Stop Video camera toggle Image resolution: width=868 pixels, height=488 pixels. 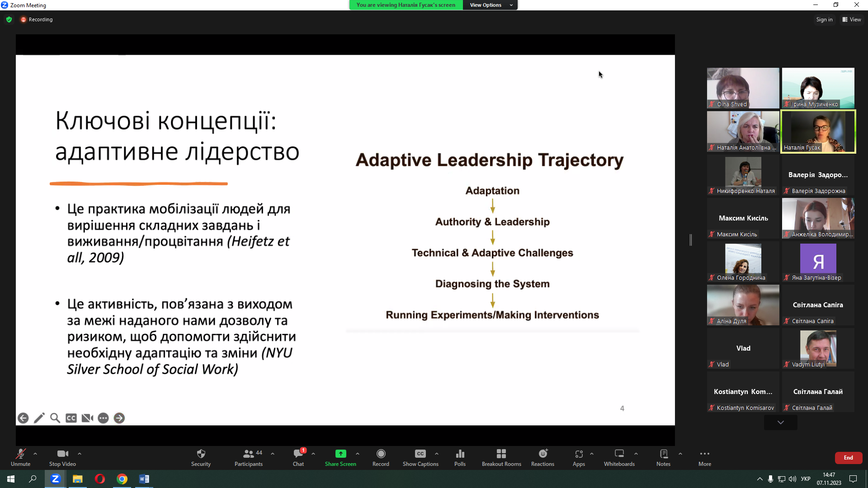tap(62, 457)
